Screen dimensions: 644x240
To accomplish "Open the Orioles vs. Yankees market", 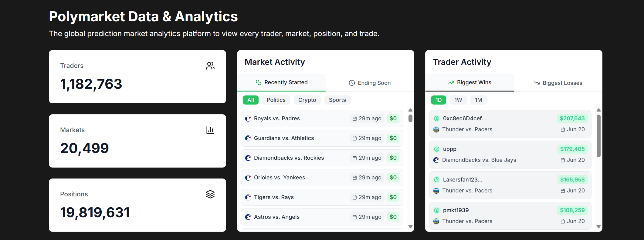I will tap(322, 178).
